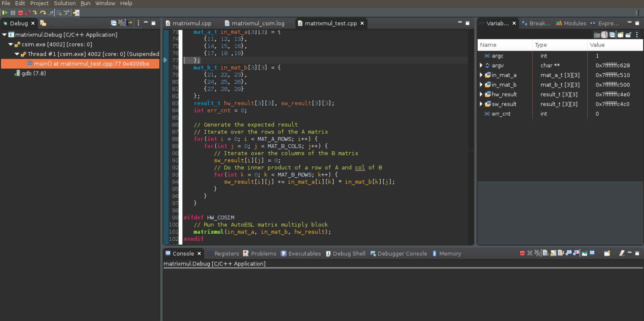644x321 pixels.
Task: Open the Variables view menu (three dots)
Action: point(637,35)
